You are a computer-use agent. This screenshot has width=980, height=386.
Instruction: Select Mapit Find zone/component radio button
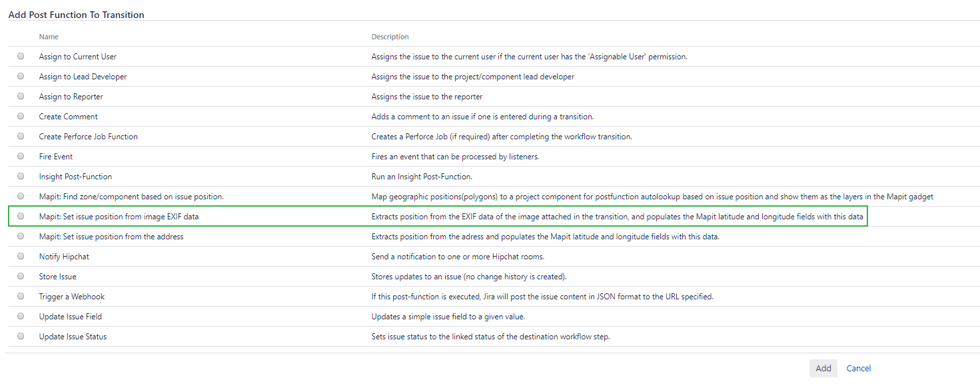click(21, 197)
